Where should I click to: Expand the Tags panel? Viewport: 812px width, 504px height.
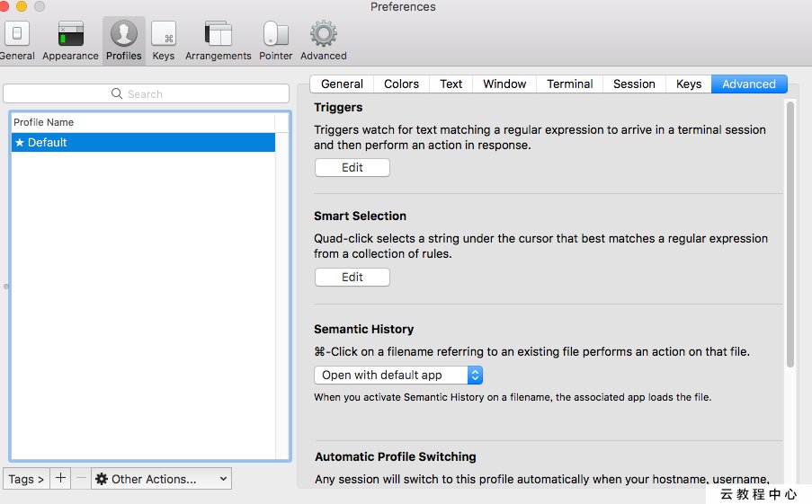[26, 479]
